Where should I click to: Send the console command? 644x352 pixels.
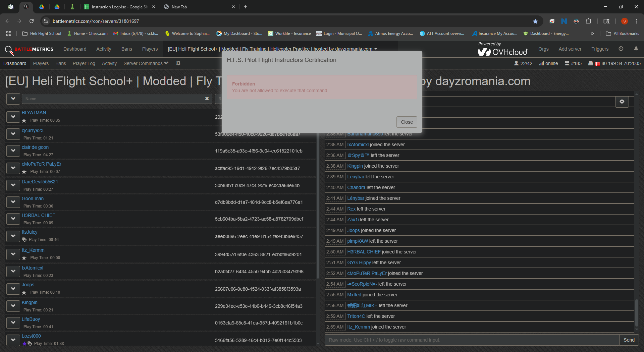pos(629,340)
